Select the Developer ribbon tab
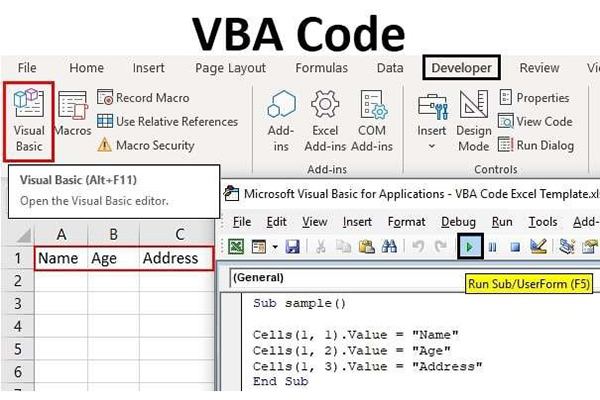This screenshot has width=600, height=400. pyautogui.click(x=461, y=68)
